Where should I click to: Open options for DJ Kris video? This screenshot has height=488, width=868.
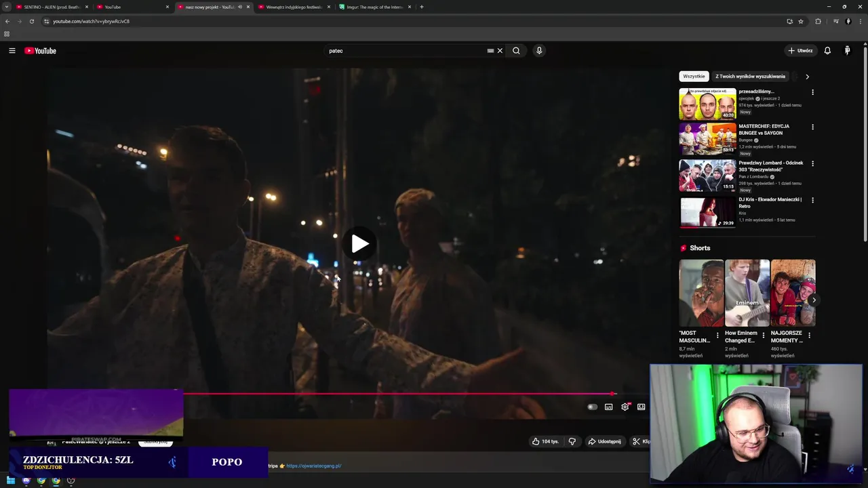pyautogui.click(x=812, y=200)
